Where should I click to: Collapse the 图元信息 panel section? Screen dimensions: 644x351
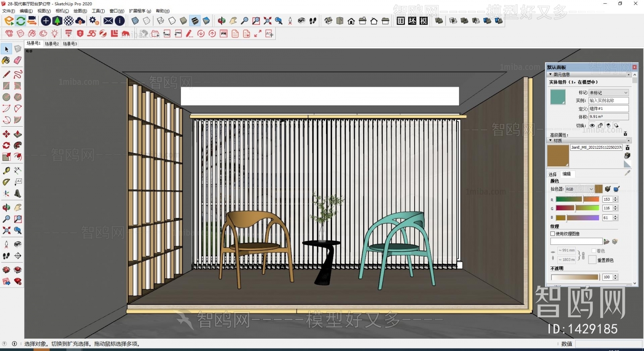click(x=551, y=74)
